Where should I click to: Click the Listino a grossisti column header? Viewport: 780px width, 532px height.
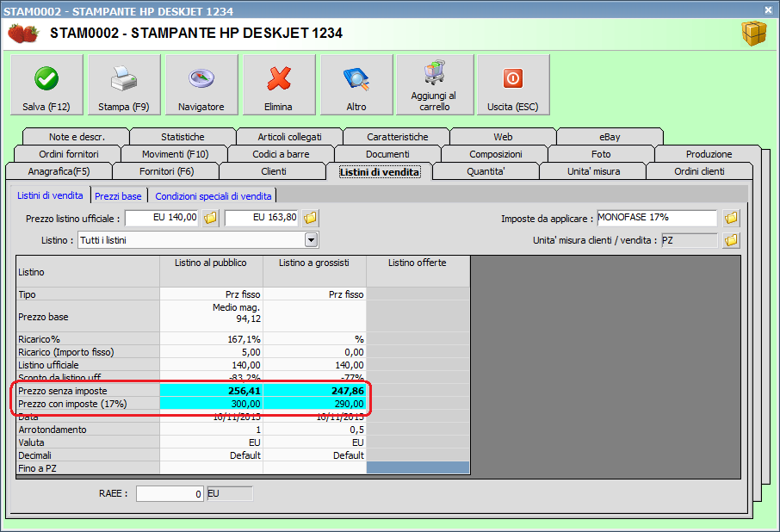314,271
